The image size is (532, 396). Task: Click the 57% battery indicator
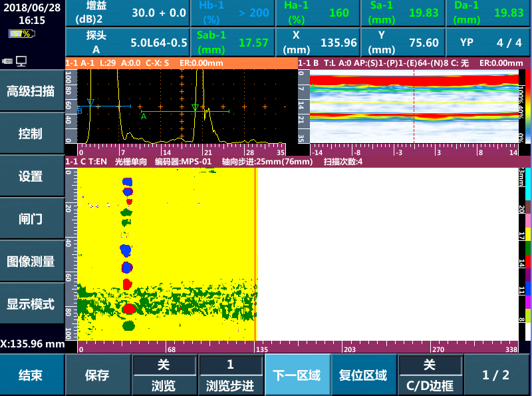click(21, 33)
